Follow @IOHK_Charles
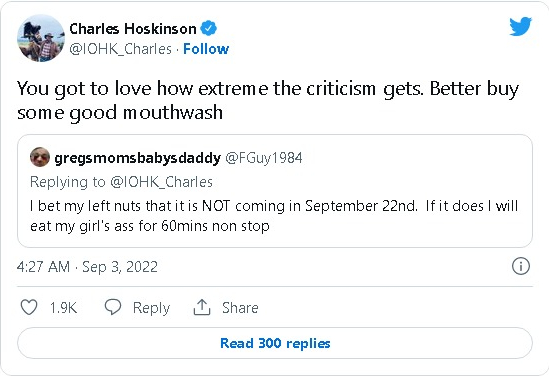 [x=206, y=49]
